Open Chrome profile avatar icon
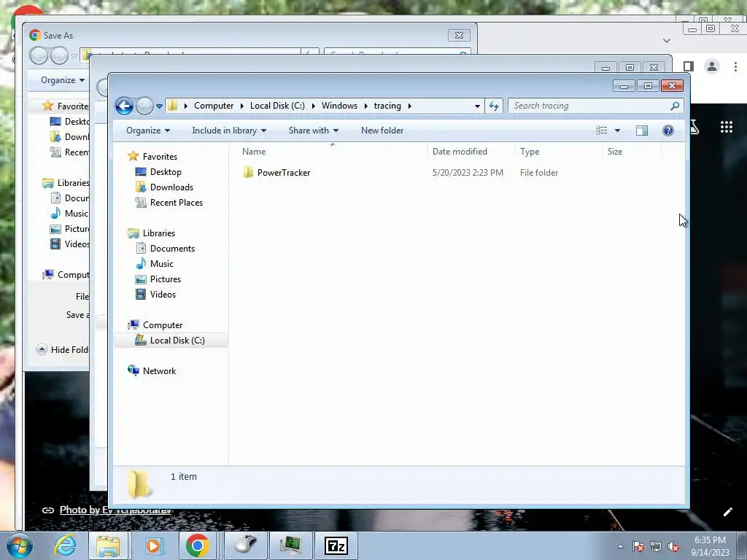 tap(712, 66)
